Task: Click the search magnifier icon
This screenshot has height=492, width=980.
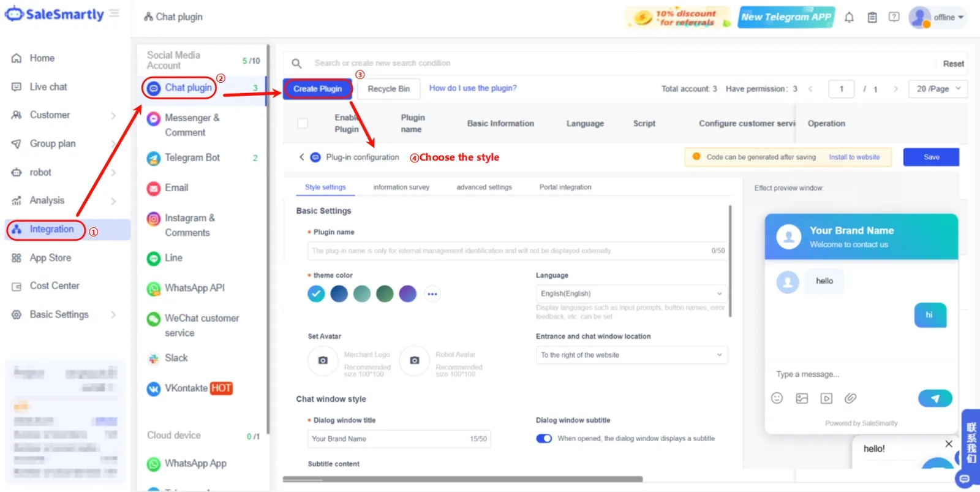Action: tap(296, 63)
